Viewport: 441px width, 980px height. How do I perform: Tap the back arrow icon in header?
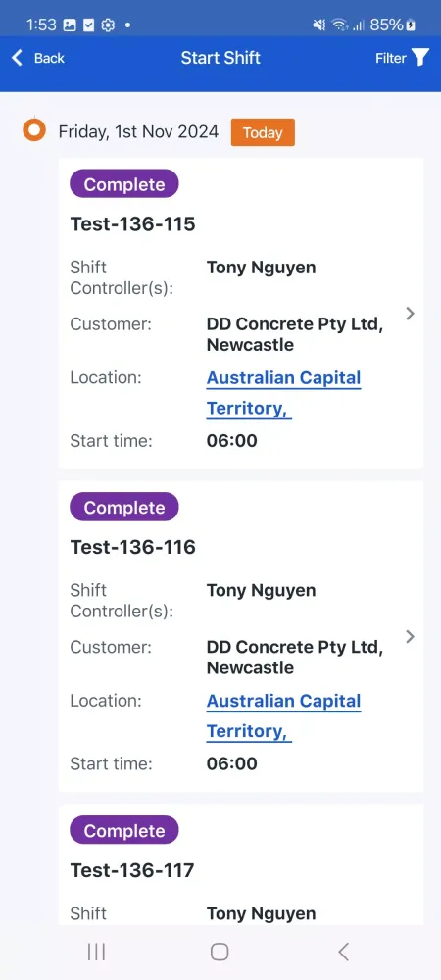coord(17,58)
